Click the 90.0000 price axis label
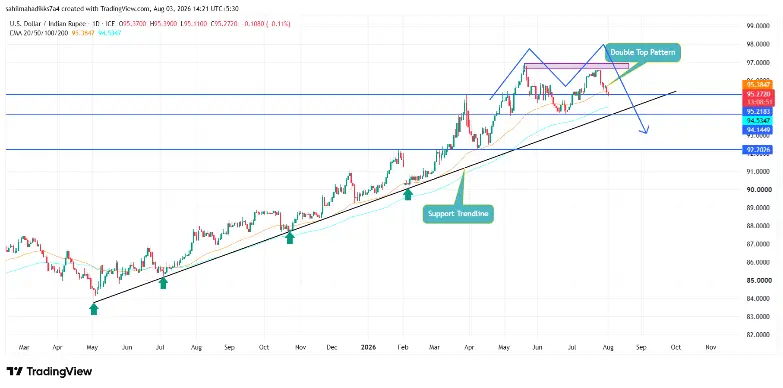Viewport: 783px width, 388px height. click(759, 190)
